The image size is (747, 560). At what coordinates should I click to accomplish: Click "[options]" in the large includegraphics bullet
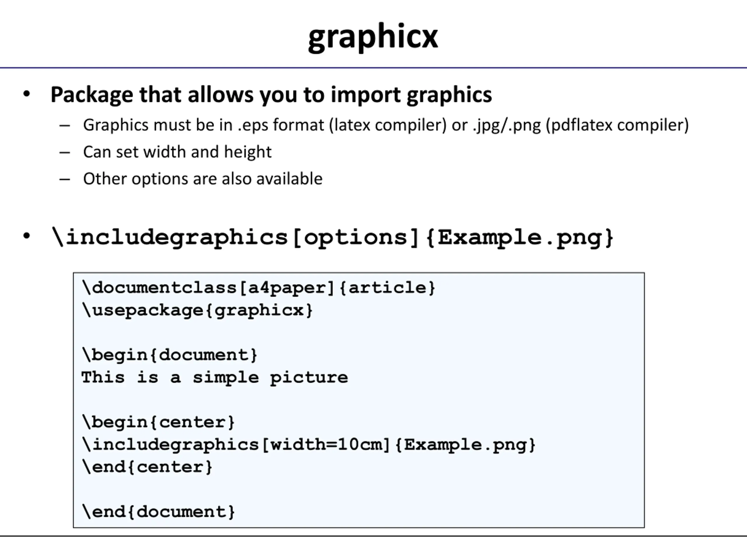(x=356, y=237)
